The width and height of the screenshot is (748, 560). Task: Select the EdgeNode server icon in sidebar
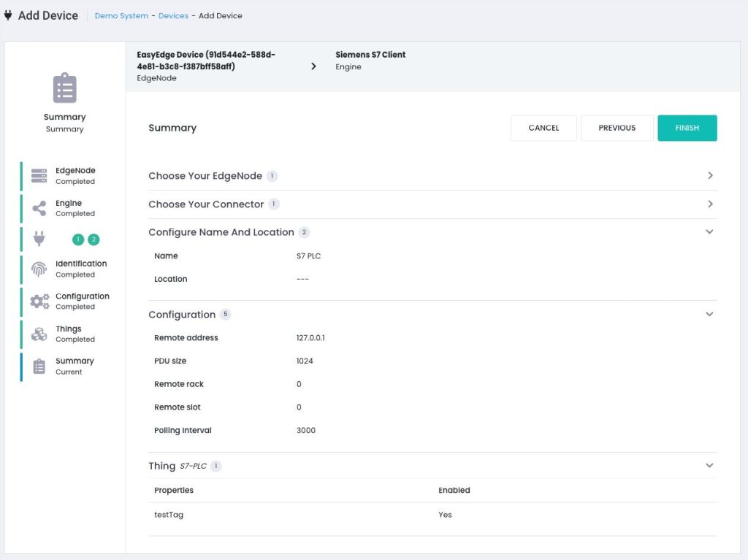pyautogui.click(x=39, y=175)
